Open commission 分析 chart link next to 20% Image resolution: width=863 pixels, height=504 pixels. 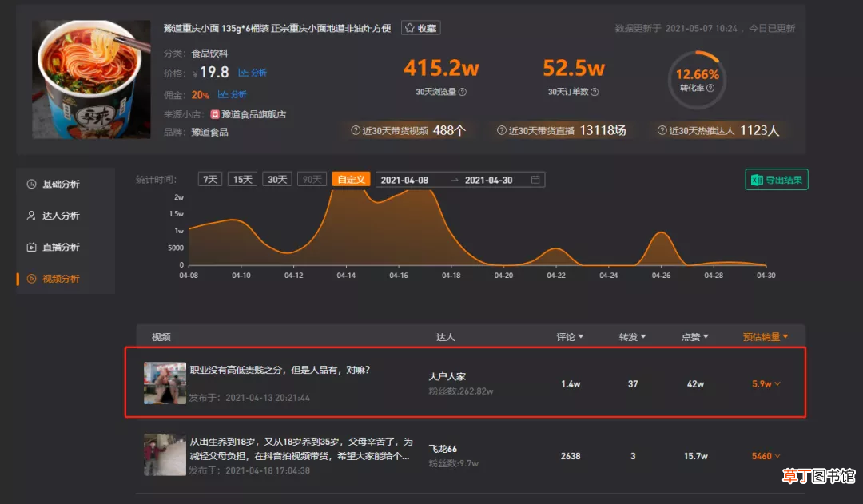click(x=232, y=94)
